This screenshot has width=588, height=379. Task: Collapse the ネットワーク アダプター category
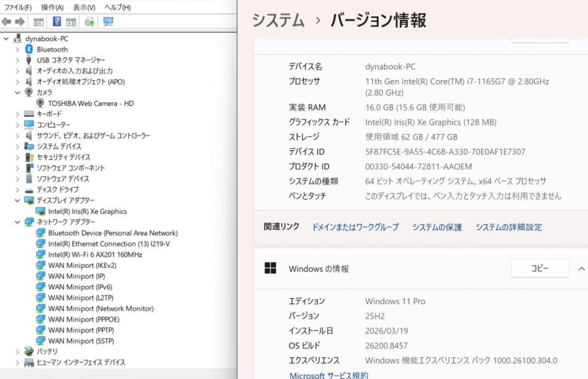point(17,222)
